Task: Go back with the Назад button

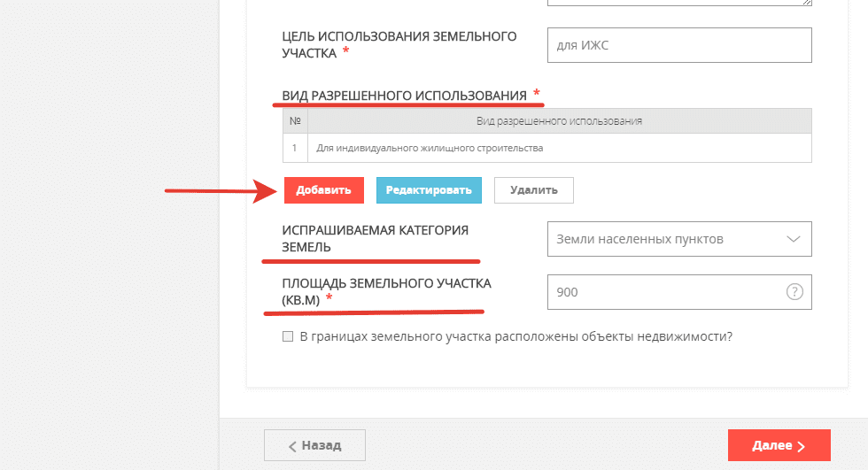Action: pyautogui.click(x=314, y=445)
